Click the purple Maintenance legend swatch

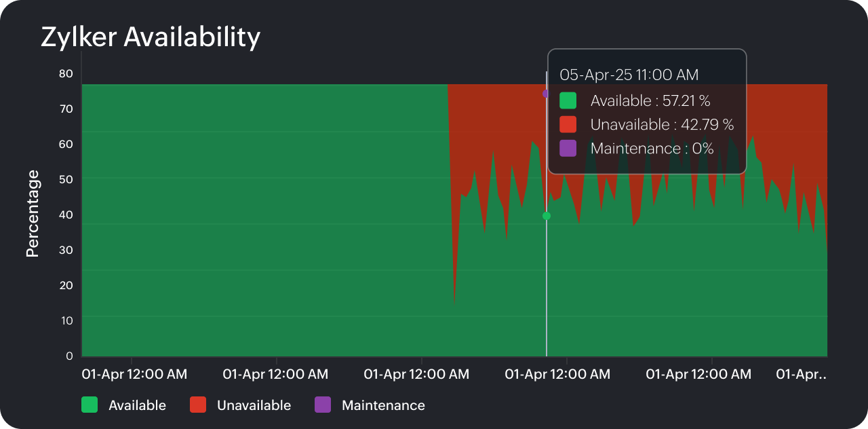(322, 405)
